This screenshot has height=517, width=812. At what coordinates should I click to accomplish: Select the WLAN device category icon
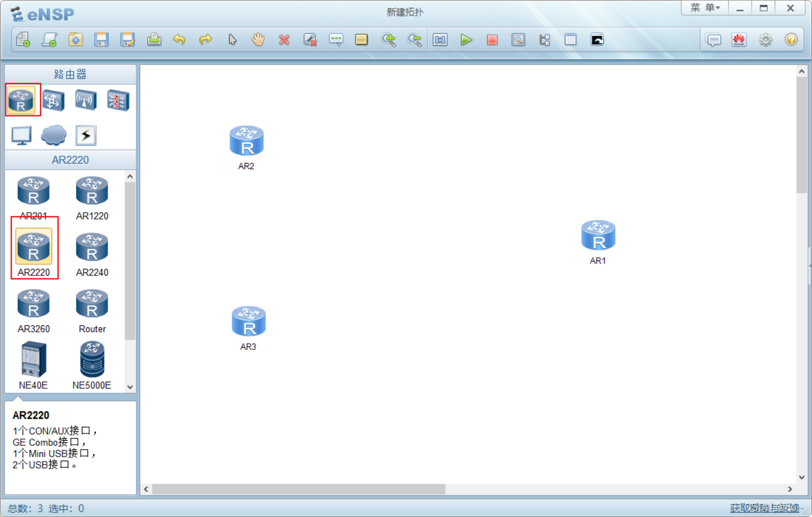coord(86,100)
